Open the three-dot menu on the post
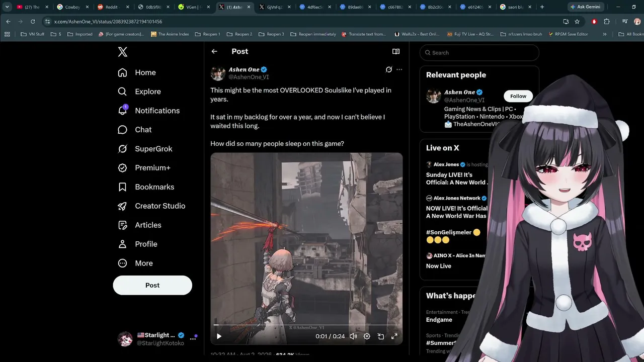The width and height of the screenshot is (644, 362). point(399,69)
